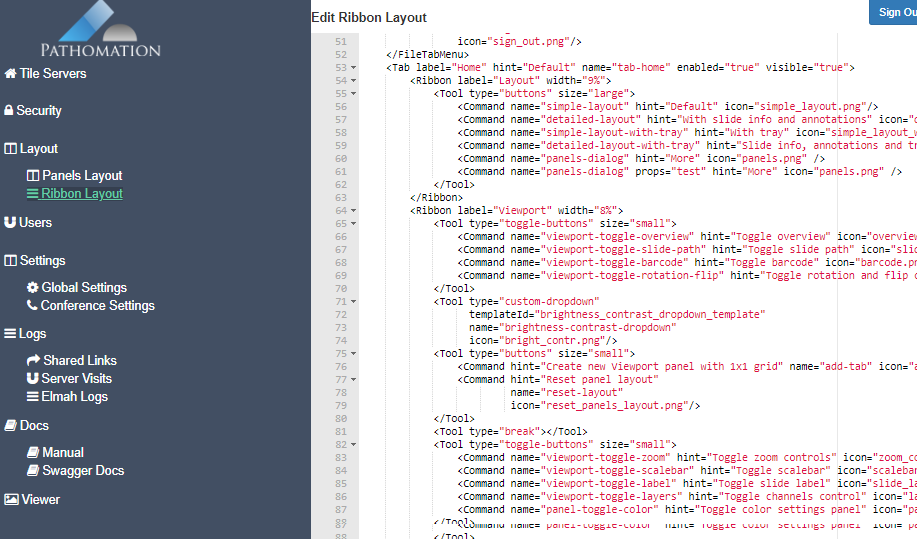Image resolution: width=917 pixels, height=539 pixels.
Task: Open the Swagger Docs page
Action: [x=82, y=471]
